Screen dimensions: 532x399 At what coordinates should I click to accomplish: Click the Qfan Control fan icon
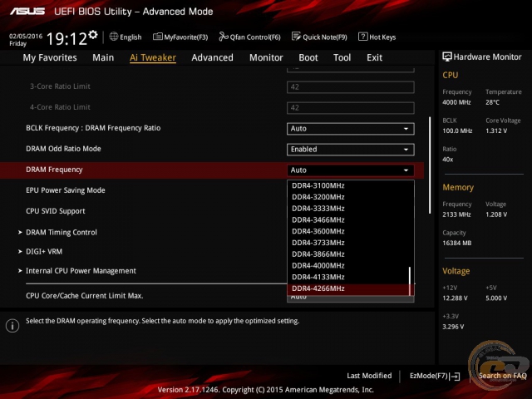point(224,37)
